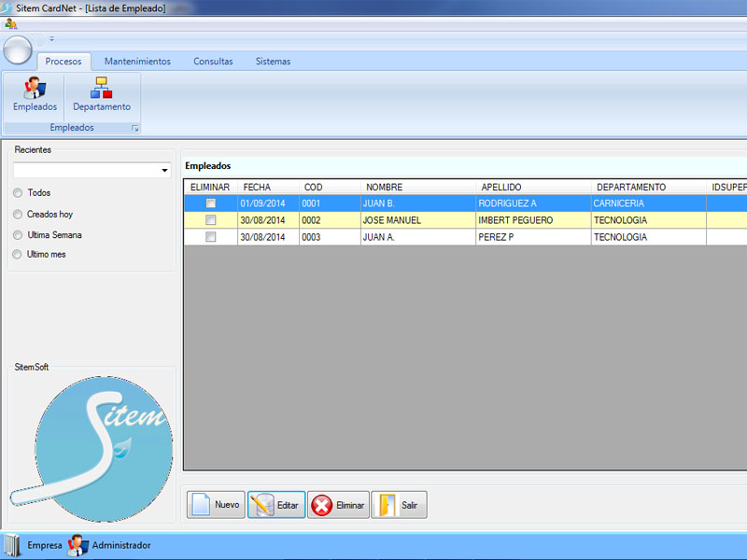Click the users icon below title bar
Viewport: 747px width, 560px height.
pyautogui.click(x=11, y=23)
